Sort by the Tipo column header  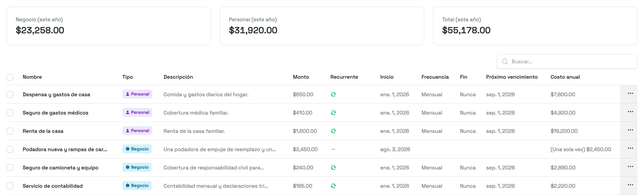[127, 77]
